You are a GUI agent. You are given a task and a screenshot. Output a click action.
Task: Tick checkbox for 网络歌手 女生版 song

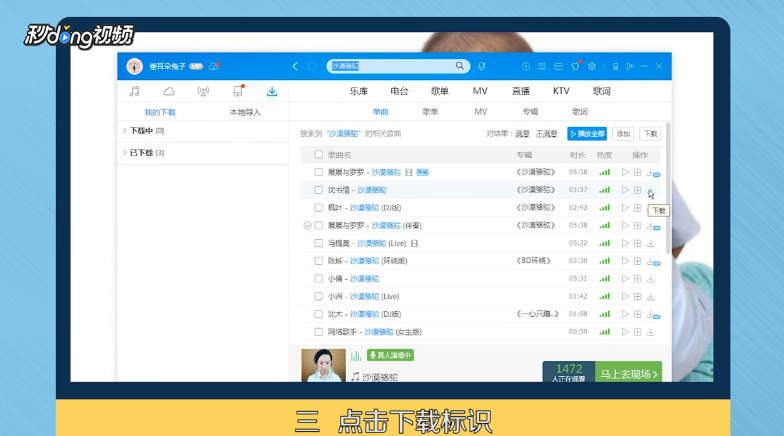click(318, 332)
